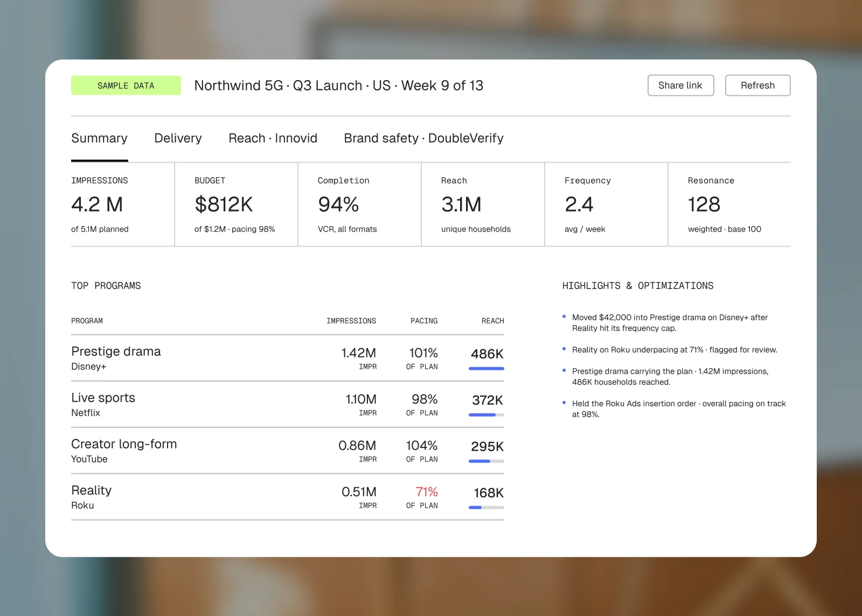Viewport: 862px width, 616px height.
Task: Click the PACING column header
Action: [424, 321]
